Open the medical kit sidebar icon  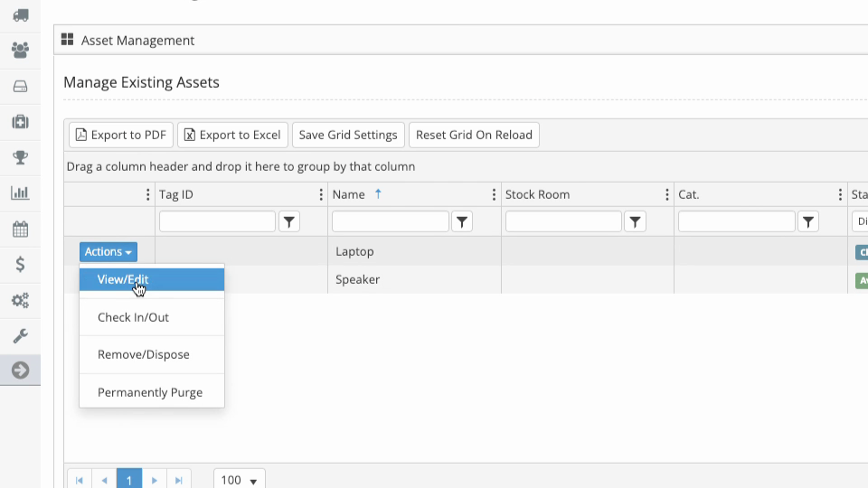point(21,122)
